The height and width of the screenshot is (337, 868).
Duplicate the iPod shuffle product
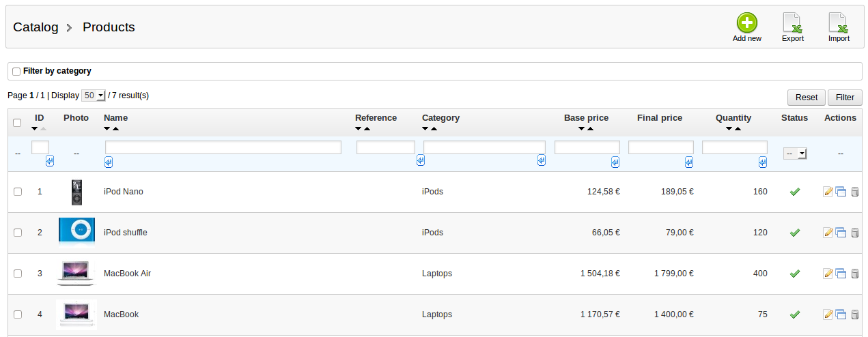pyautogui.click(x=841, y=233)
